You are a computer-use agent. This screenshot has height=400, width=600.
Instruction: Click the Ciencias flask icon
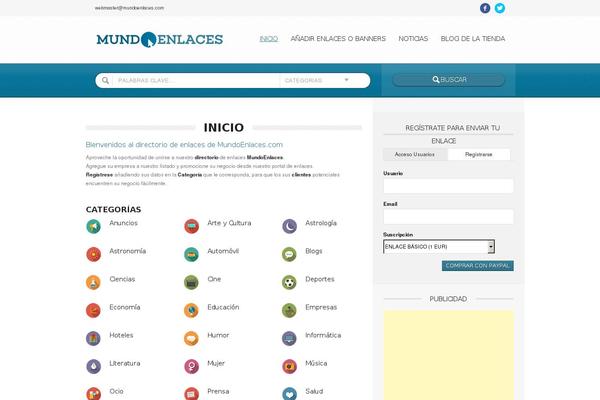[93, 282]
